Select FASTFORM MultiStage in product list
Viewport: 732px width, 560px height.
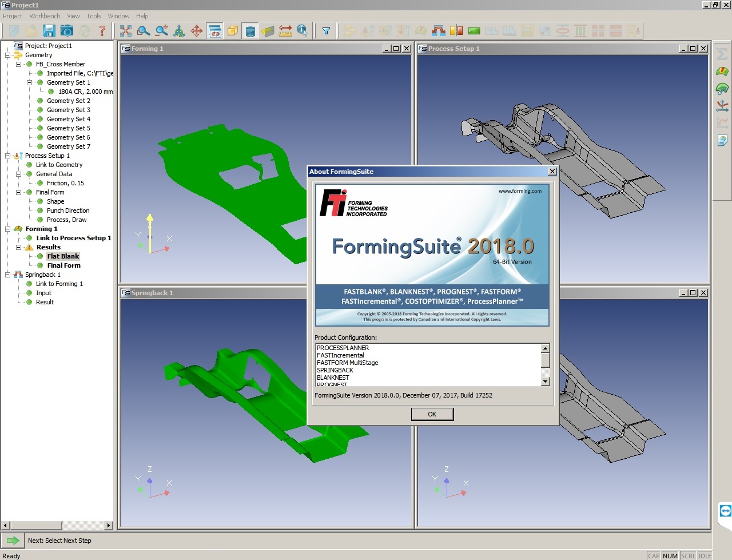(x=348, y=363)
